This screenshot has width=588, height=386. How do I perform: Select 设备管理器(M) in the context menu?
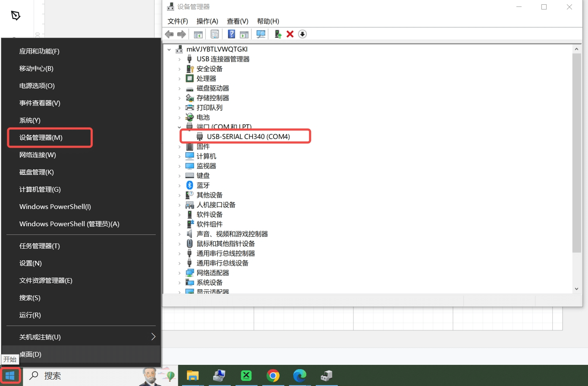(x=41, y=138)
